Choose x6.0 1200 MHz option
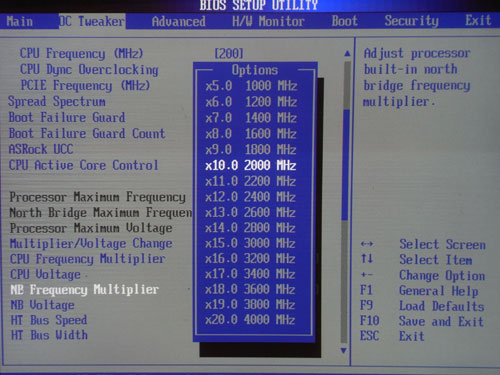The height and width of the screenshot is (375, 500). tap(251, 102)
